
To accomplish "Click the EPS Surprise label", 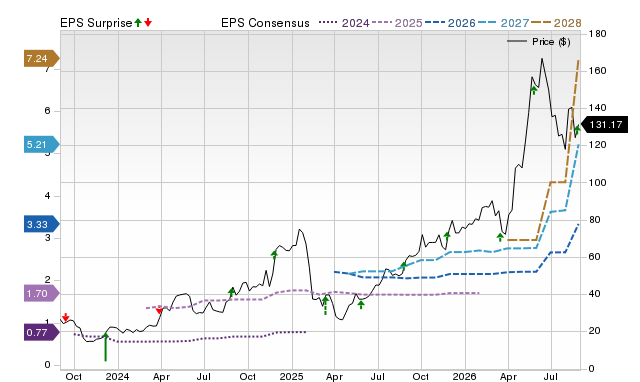I will click(x=96, y=23).
